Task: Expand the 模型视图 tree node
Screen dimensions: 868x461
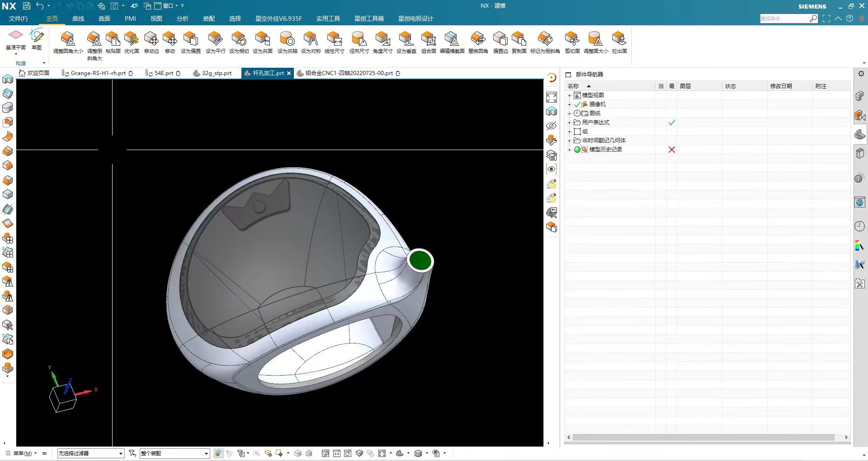Action: [569, 95]
